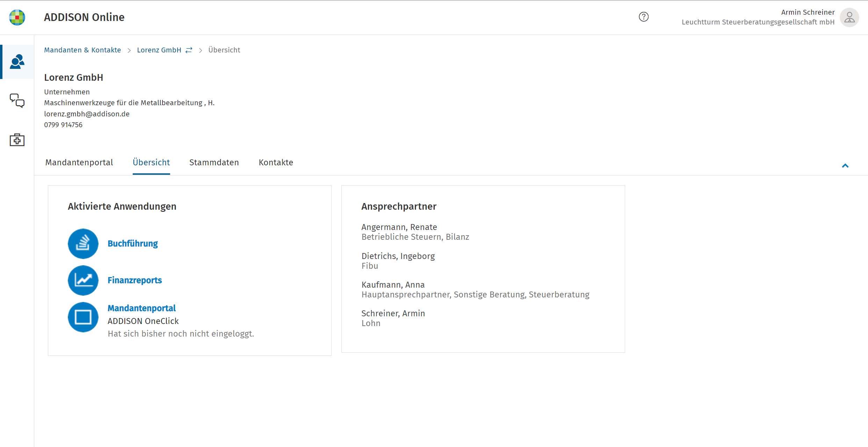Open the Kontakte tab
The width and height of the screenshot is (868, 447).
(276, 163)
